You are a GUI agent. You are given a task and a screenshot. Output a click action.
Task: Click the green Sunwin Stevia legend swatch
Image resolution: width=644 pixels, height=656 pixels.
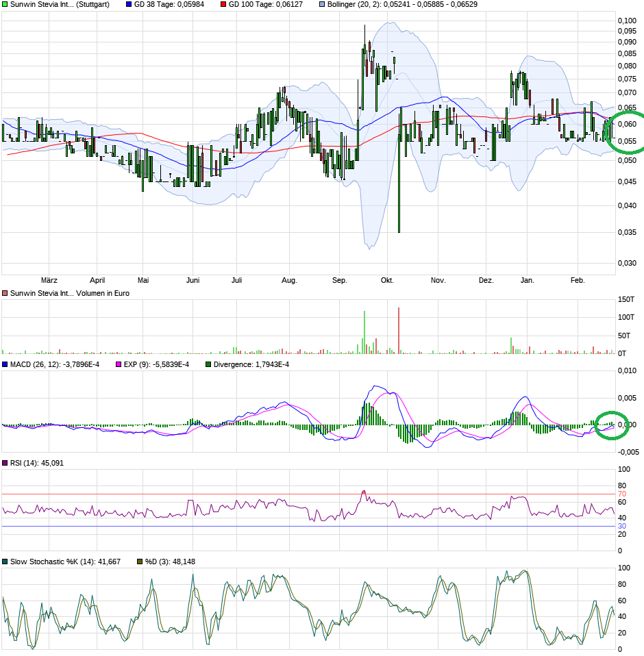(x=5, y=4)
